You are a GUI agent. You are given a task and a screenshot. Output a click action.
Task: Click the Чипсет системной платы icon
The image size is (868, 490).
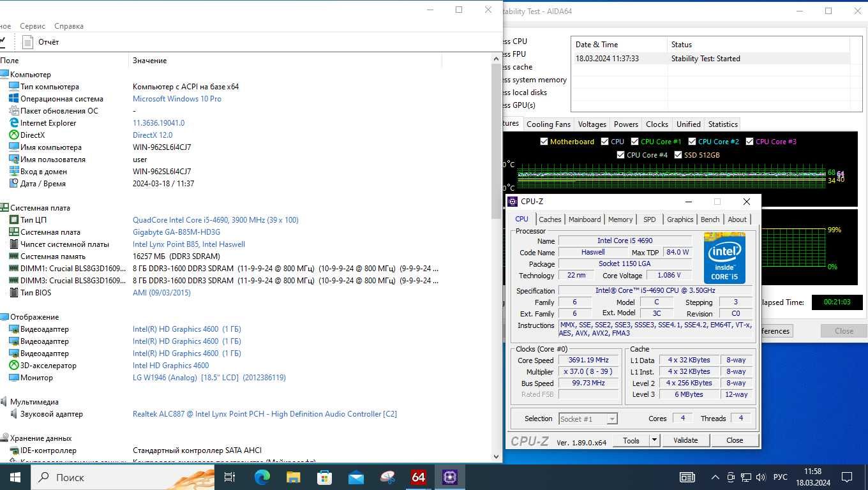click(14, 244)
